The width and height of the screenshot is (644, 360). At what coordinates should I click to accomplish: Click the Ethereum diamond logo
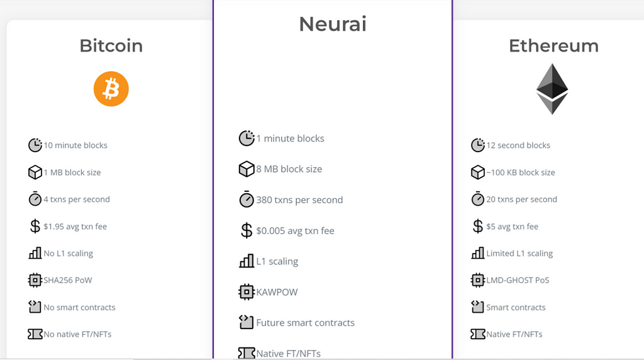pos(552,89)
